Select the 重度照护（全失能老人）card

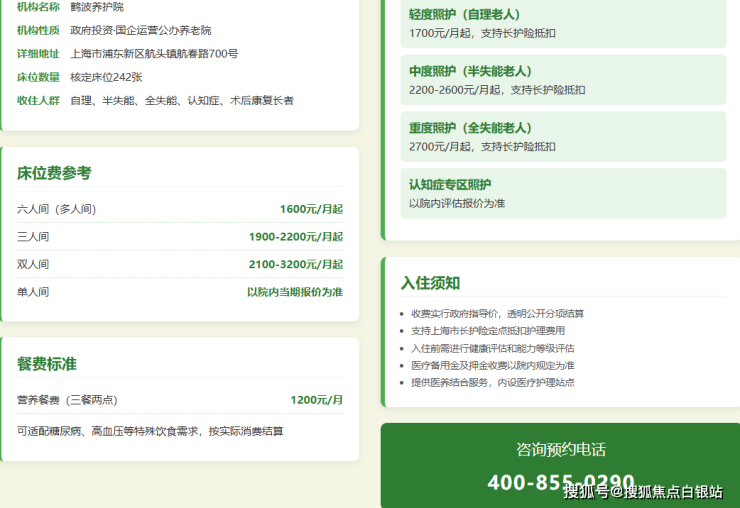pyautogui.click(x=563, y=136)
